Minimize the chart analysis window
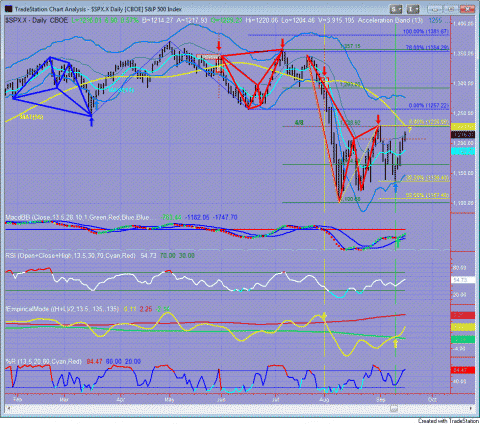Screen dimensions: 480x424 click(x=435, y=9)
